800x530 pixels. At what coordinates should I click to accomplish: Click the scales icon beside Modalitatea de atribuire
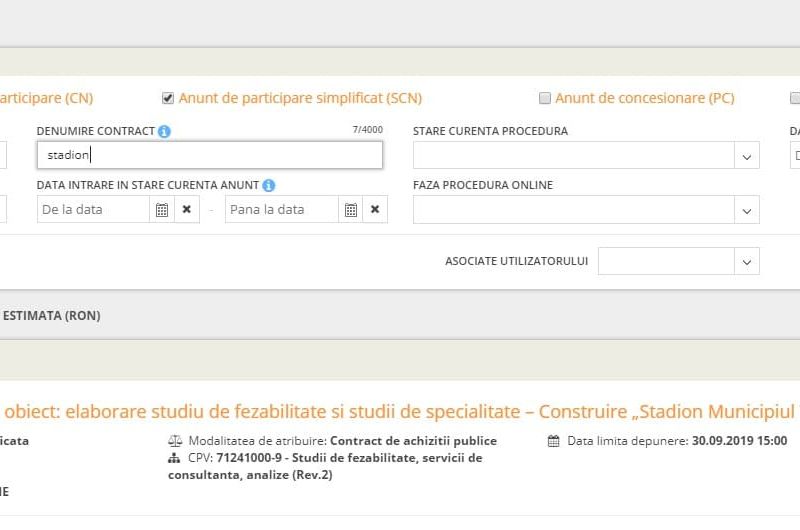coord(176,440)
